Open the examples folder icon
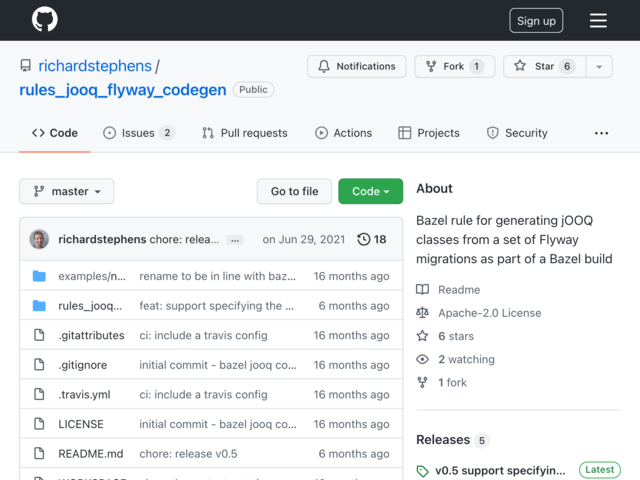This screenshot has height=480, width=640. click(39, 276)
